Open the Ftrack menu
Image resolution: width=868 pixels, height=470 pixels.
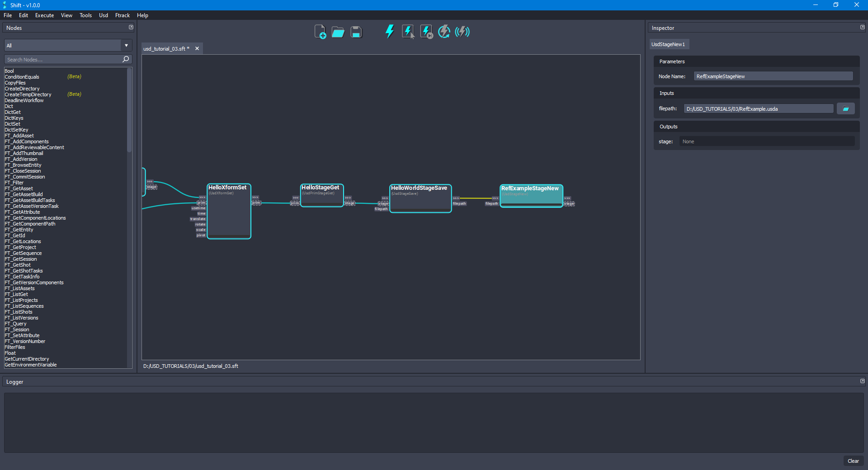click(122, 15)
